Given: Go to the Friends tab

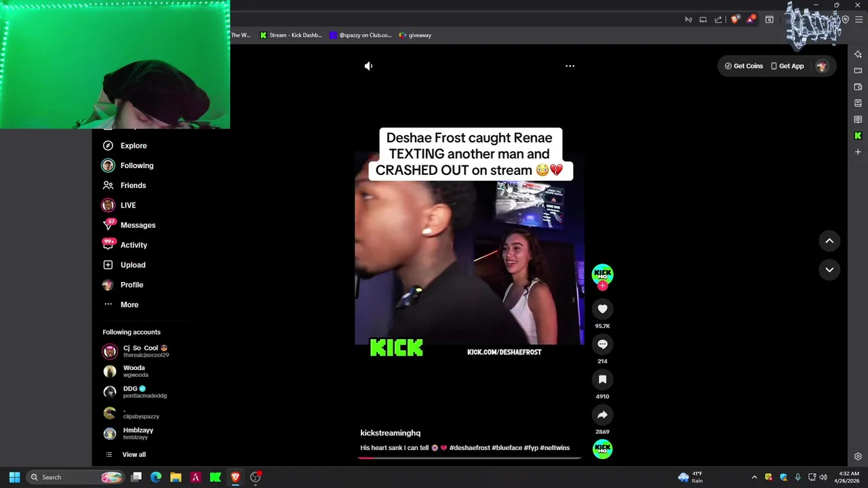Looking at the screenshot, I should coord(125,185).
